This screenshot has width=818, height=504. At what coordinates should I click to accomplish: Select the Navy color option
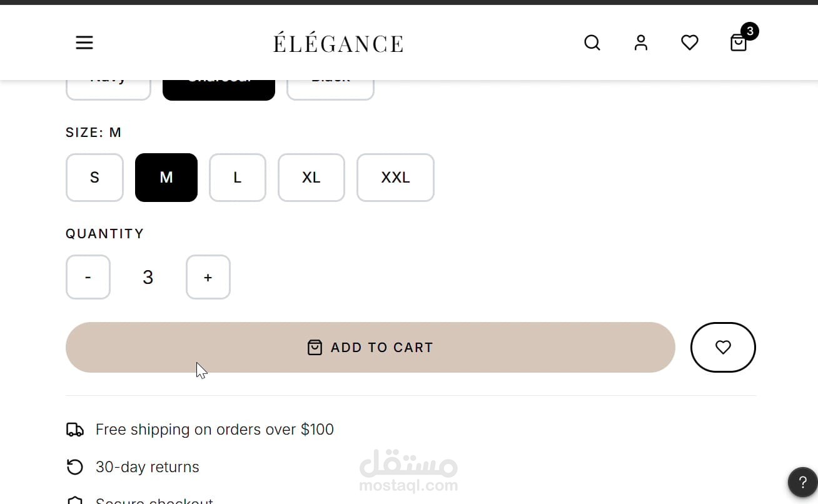(108, 89)
